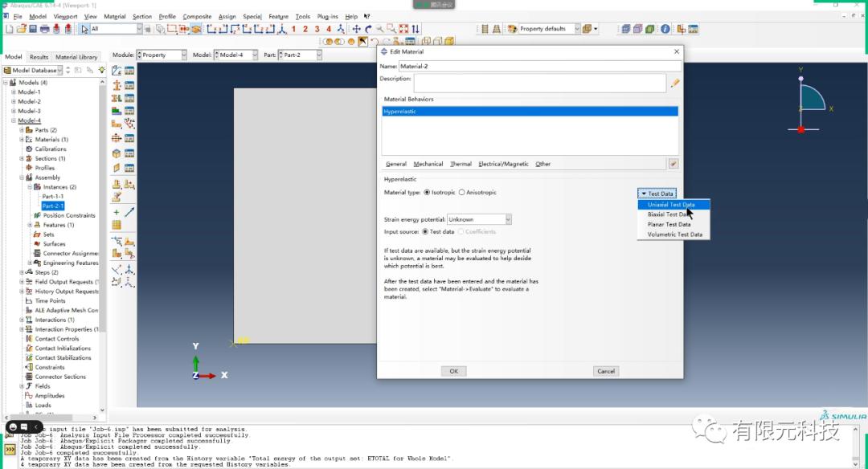Screen dimensions: 868x469
Task: Click the color swatch near Property defaults
Action: 513,28
